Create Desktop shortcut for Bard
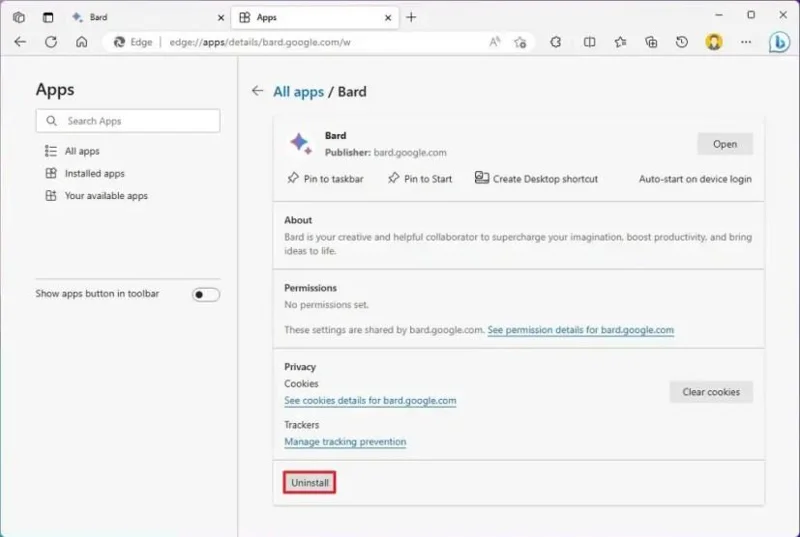The image size is (800, 537). click(536, 178)
